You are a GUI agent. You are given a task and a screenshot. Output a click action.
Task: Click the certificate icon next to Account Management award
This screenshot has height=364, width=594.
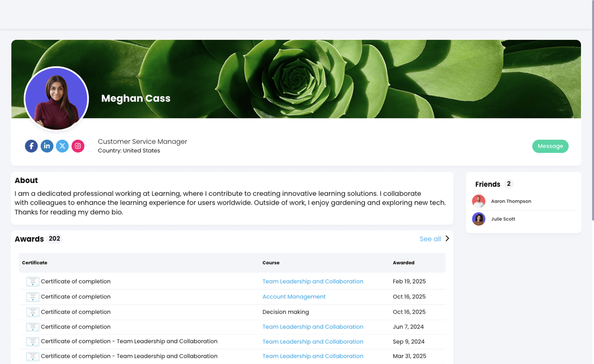32,296
